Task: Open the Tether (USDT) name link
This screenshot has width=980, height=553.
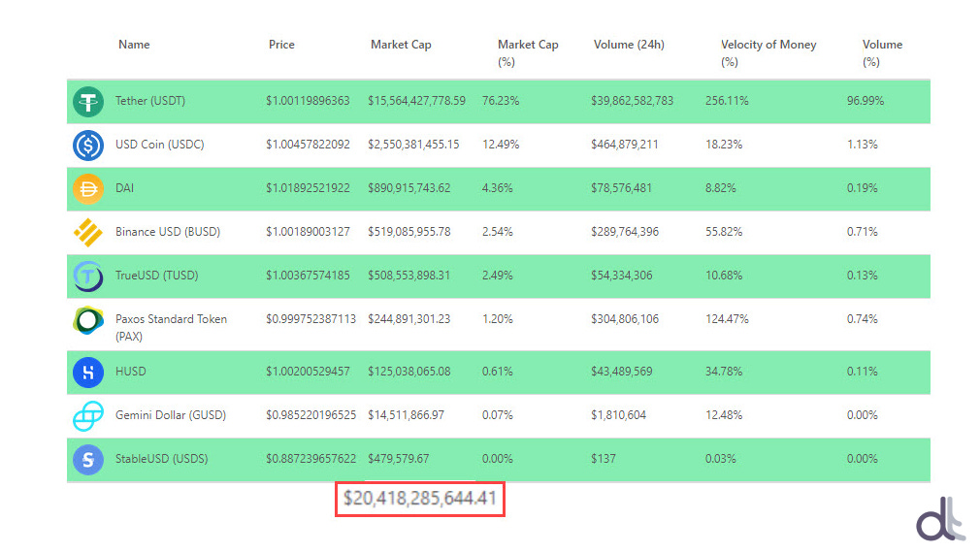Action: 150,101
